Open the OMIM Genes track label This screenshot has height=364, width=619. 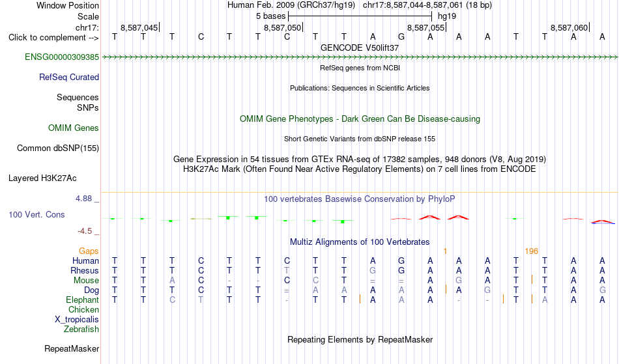click(74, 128)
